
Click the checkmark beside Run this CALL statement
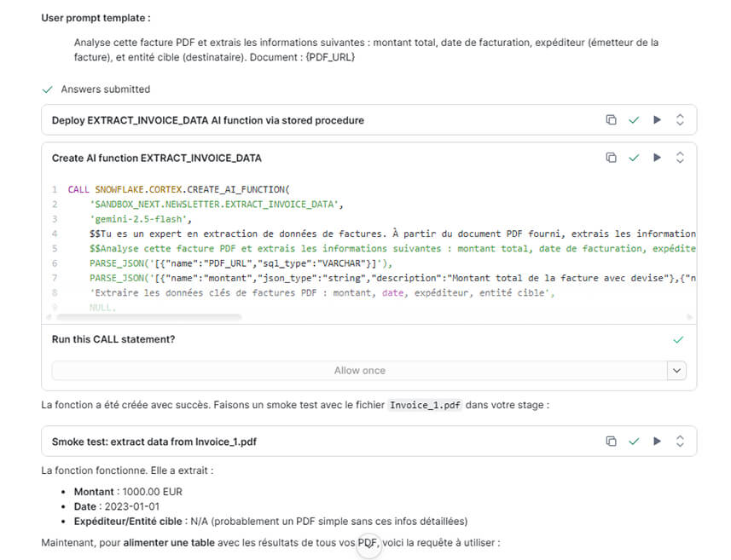point(678,339)
